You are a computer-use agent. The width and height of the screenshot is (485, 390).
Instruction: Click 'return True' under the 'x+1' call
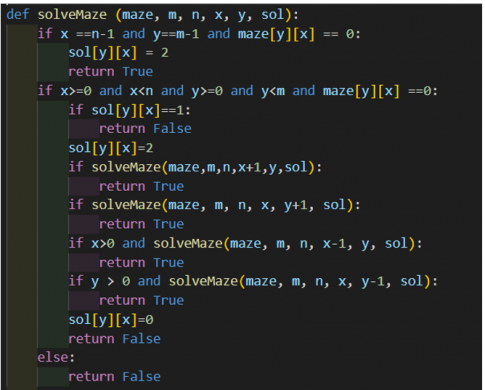141,186
